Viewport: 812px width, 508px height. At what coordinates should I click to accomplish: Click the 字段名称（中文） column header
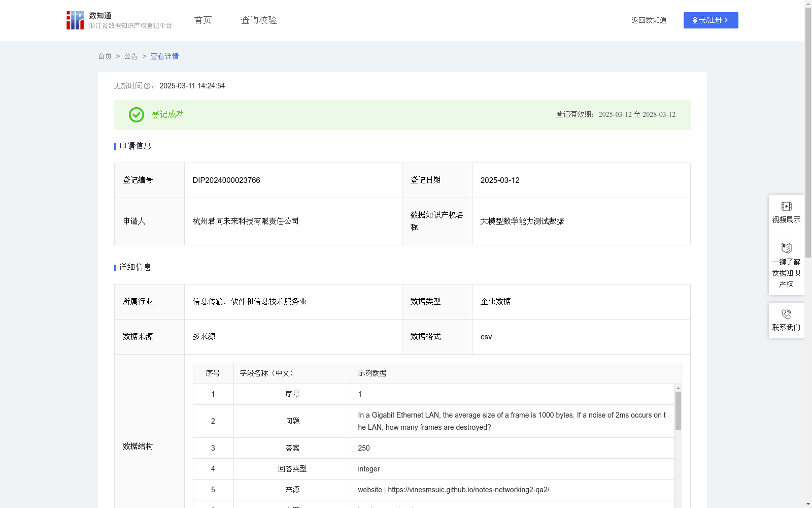pyautogui.click(x=267, y=373)
